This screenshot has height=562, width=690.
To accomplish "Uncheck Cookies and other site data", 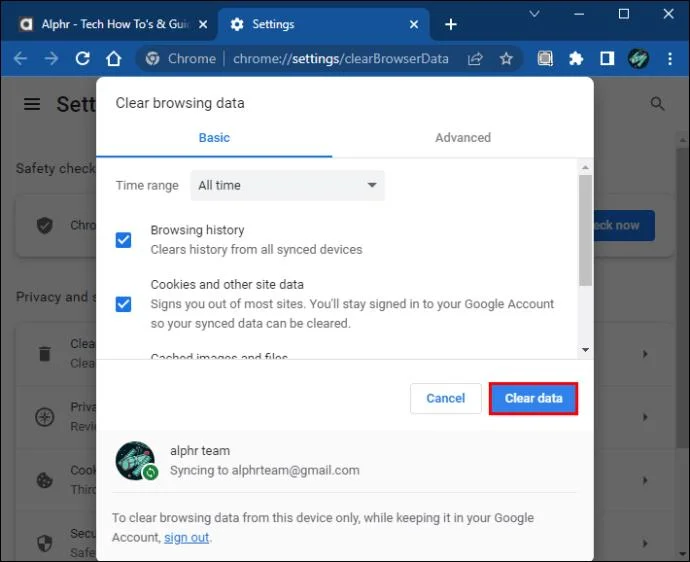I will [123, 304].
